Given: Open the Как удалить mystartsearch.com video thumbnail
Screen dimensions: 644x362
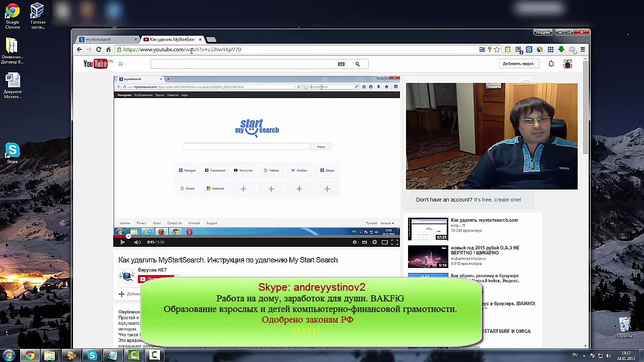Looking at the screenshot, I should 428,229.
